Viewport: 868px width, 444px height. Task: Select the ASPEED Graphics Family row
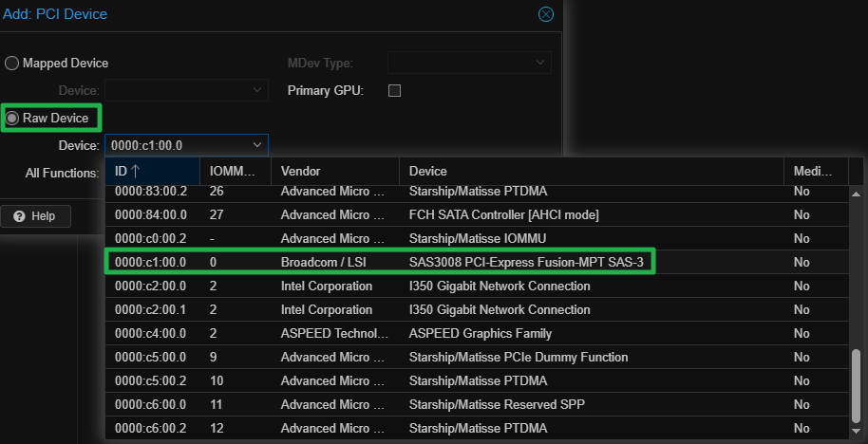point(475,334)
